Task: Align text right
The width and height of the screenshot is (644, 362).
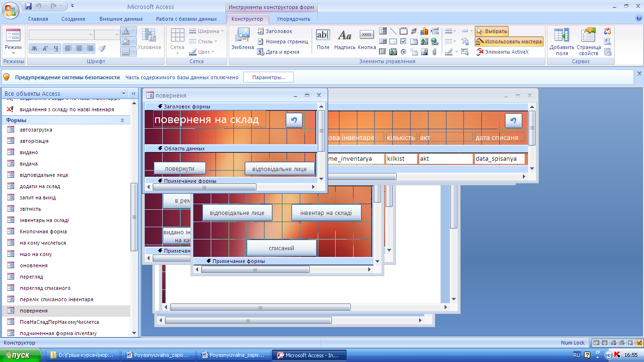Action: 90,48
